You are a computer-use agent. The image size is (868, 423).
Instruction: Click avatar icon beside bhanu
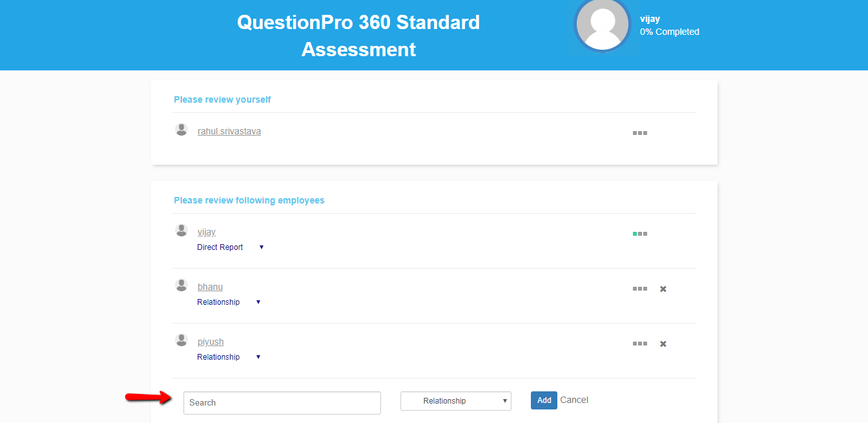click(181, 285)
